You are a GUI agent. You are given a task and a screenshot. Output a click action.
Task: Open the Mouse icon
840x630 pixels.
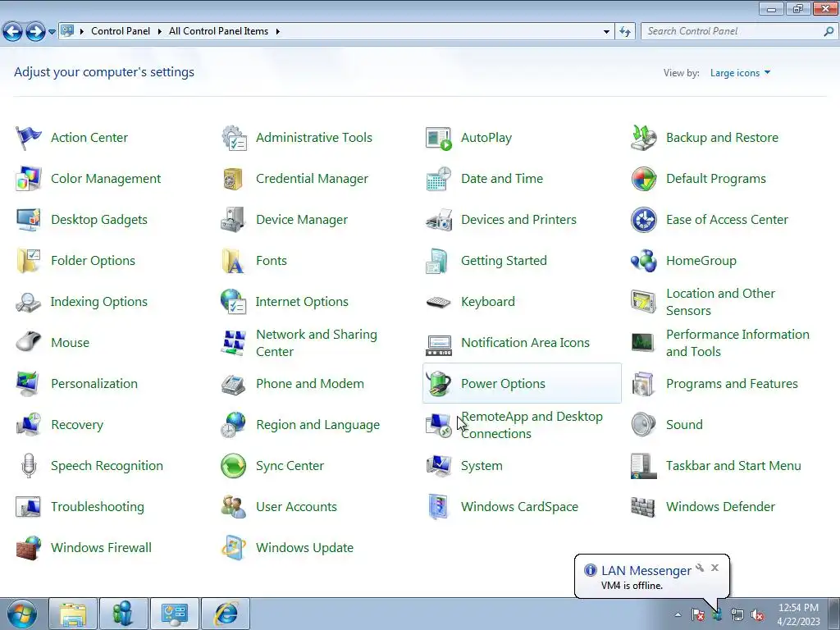[x=29, y=342]
